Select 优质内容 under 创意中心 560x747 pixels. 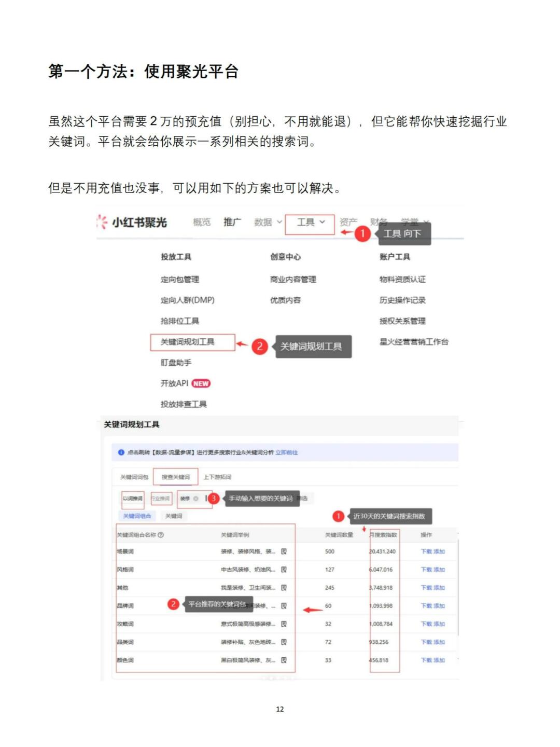coord(285,300)
